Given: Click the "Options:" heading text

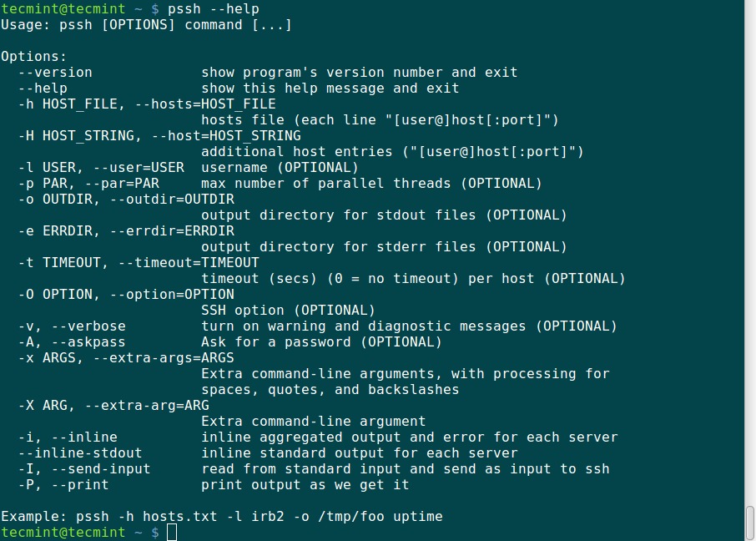Looking at the screenshot, I should coord(33,57).
